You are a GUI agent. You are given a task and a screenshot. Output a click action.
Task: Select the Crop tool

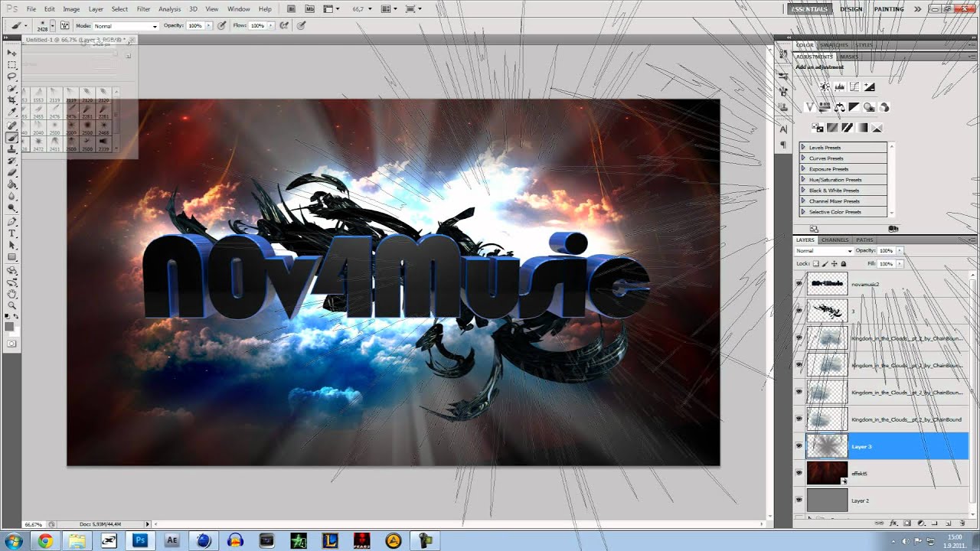pyautogui.click(x=12, y=100)
